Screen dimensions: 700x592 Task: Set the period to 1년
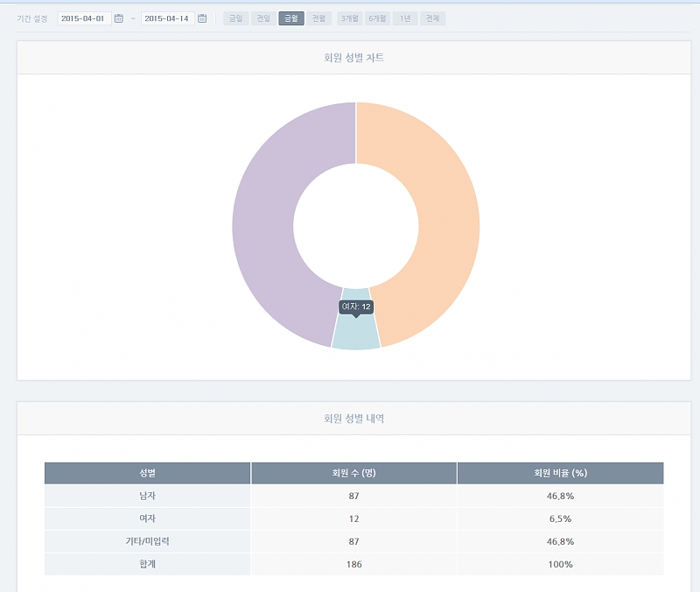(x=404, y=18)
